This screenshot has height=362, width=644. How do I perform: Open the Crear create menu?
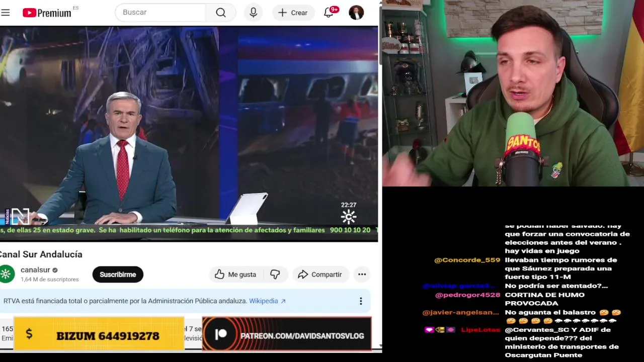click(293, 13)
